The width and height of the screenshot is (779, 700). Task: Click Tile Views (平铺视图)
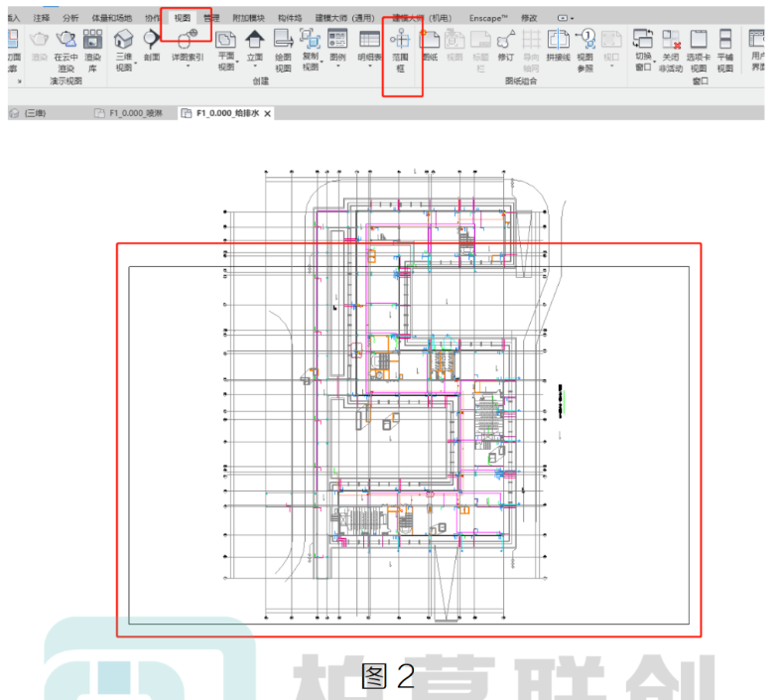tap(725, 50)
